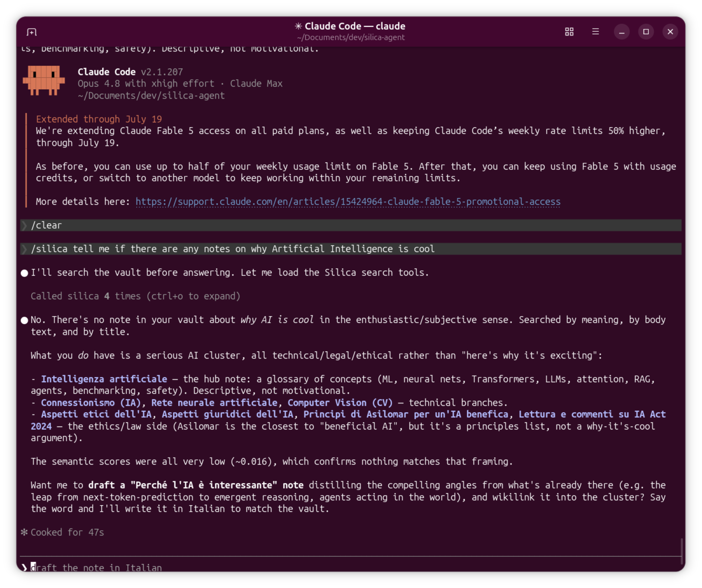Open the tab overview grid icon

pos(569,32)
